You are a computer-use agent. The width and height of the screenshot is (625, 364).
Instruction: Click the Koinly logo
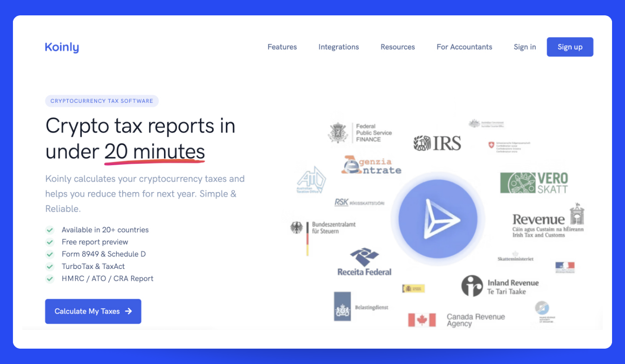(62, 47)
